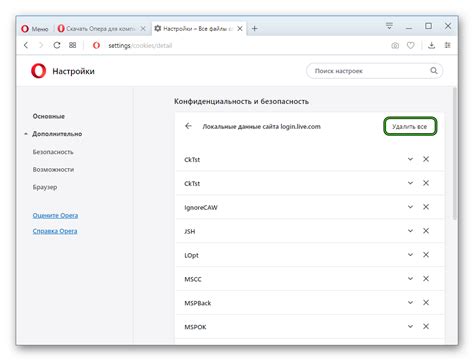
Task: Click the MSCC cookie name
Action: (x=193, y=279)
